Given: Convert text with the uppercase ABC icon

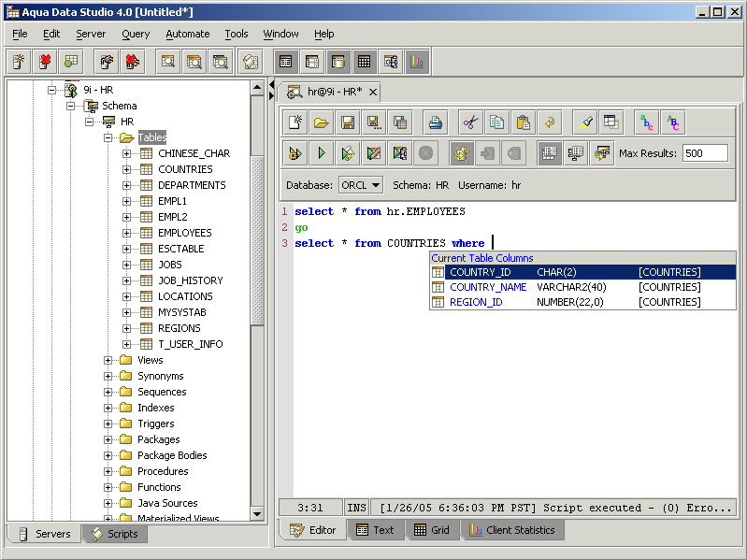Looking at the screenshot, I should (x=672, y=122).
